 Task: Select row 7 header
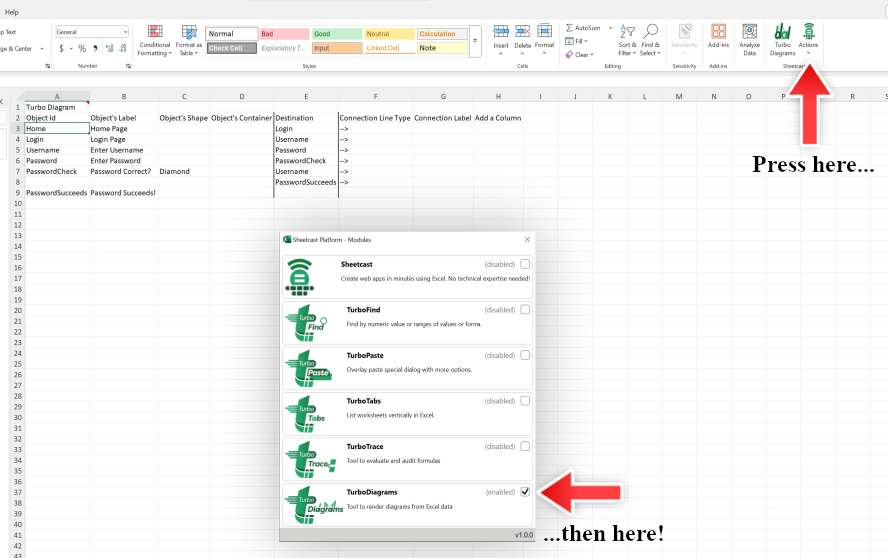(18, 171)
